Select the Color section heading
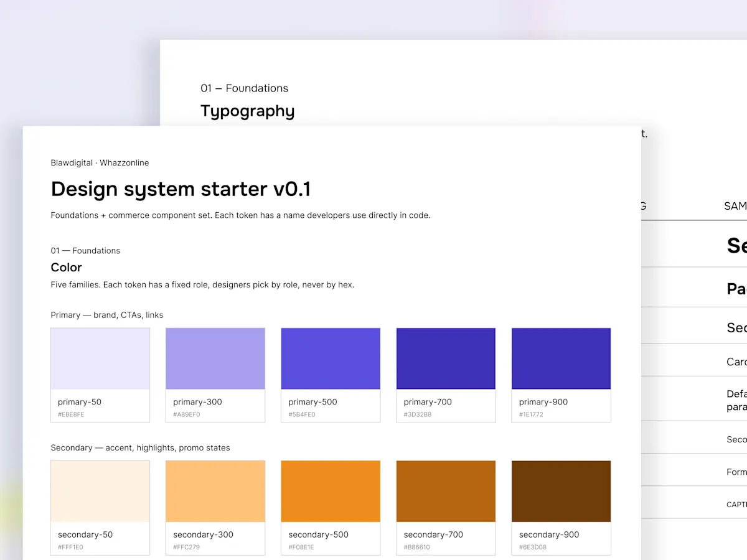Screen dimensions: 747x560 pyautogui.click(x=67, y=268)
